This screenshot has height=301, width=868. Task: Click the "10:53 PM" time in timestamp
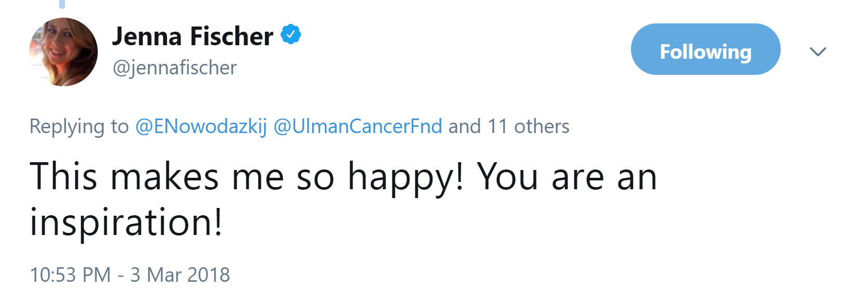coord(70,274)
